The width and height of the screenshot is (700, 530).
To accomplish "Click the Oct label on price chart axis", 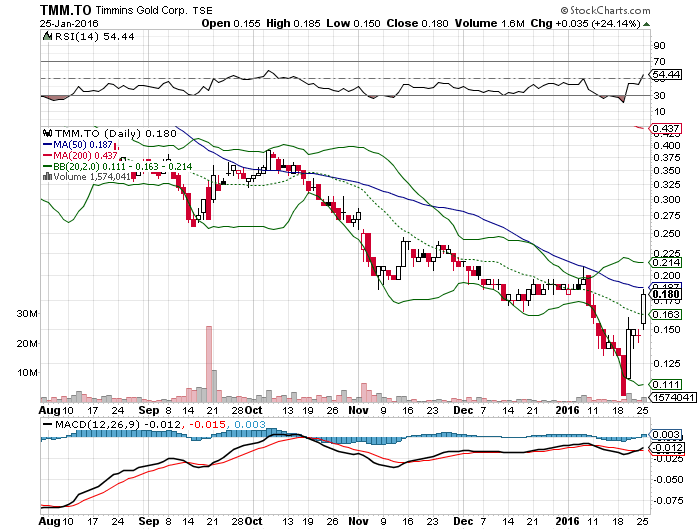I will click(x=254, y=410).
